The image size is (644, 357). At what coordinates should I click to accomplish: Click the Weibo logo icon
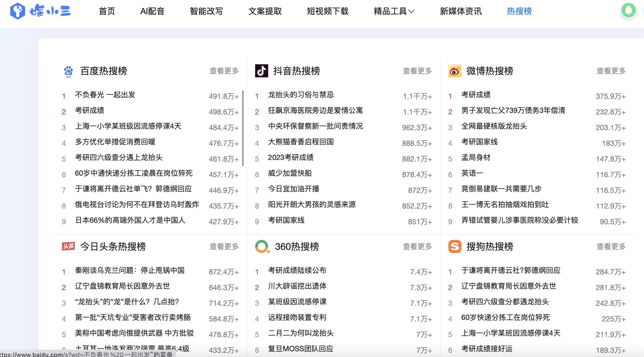tap(455, 71)
